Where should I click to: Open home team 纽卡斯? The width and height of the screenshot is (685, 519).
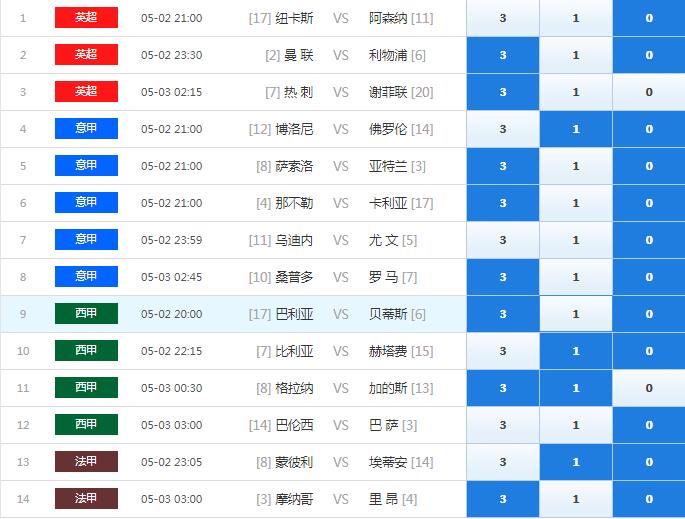(x=294, y=18)
